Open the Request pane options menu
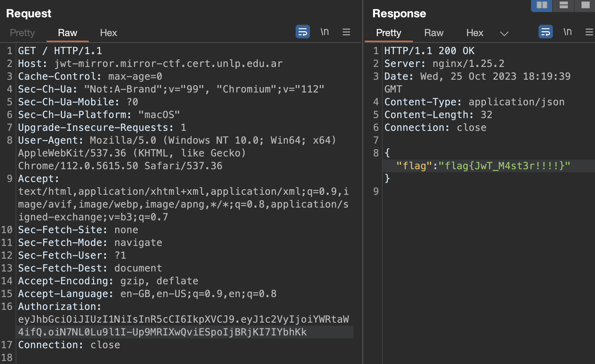595x364 pixels. 346,32
